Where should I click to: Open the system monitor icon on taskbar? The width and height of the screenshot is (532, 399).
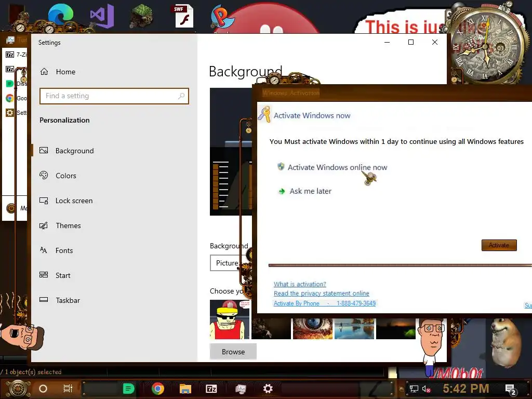(x=241, y=389)
